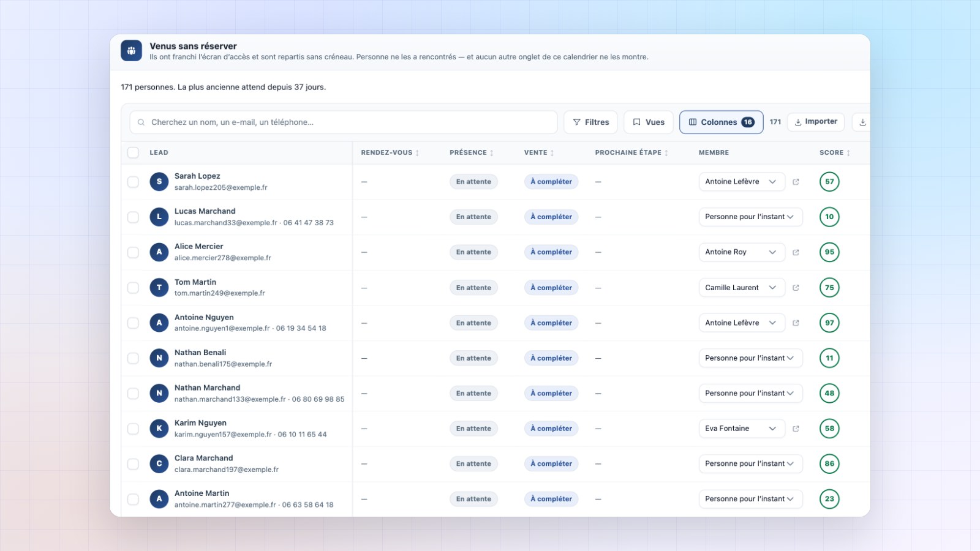Screen dimensions: 980x551
Task: Open the Filtres button
Action: click(x=591, y=122)
